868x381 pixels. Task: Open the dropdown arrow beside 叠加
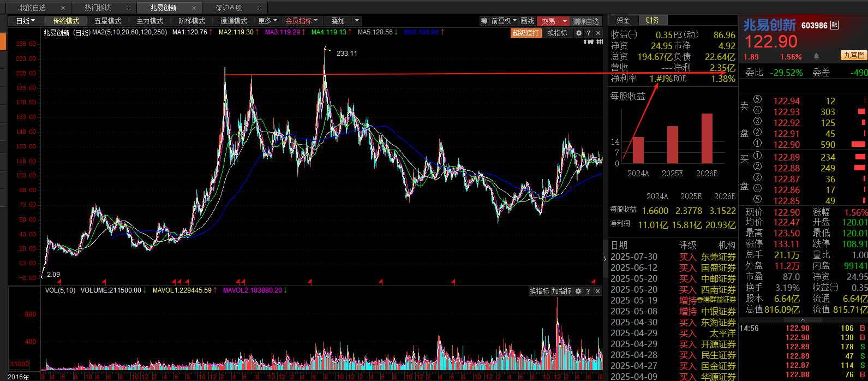click(x=357, y=21)
